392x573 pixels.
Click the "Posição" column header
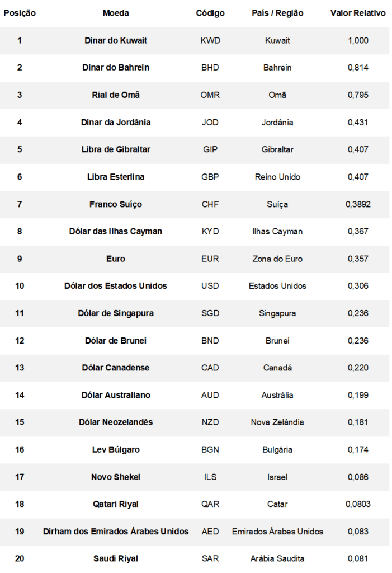pos(20,13)
